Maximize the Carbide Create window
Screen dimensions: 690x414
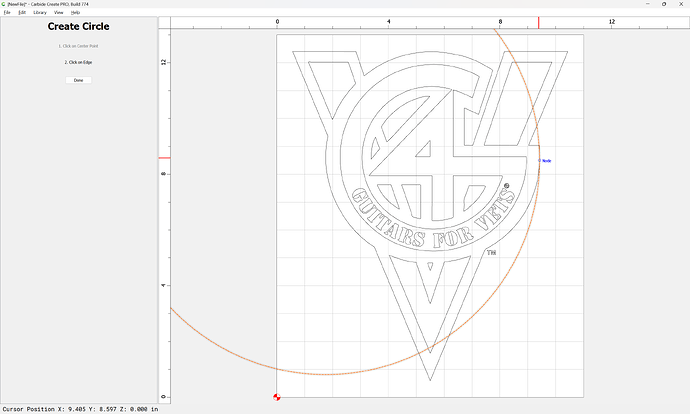664,4
